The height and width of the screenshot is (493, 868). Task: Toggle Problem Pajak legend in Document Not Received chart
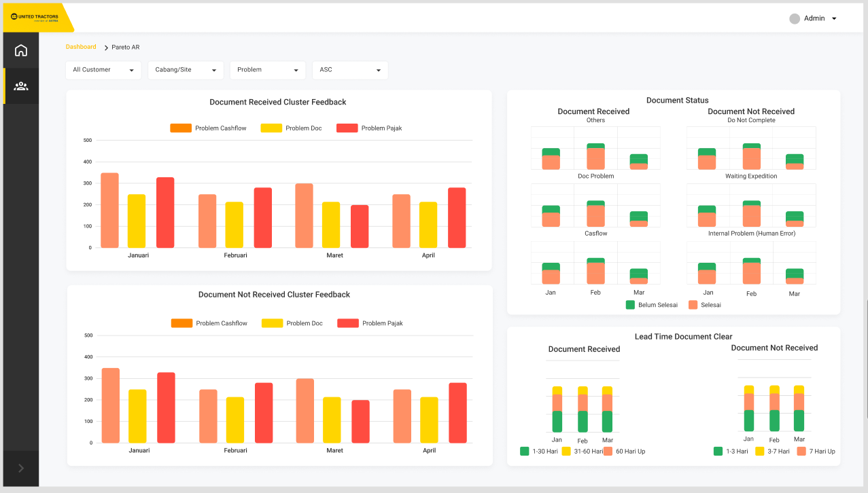(370, 323)
